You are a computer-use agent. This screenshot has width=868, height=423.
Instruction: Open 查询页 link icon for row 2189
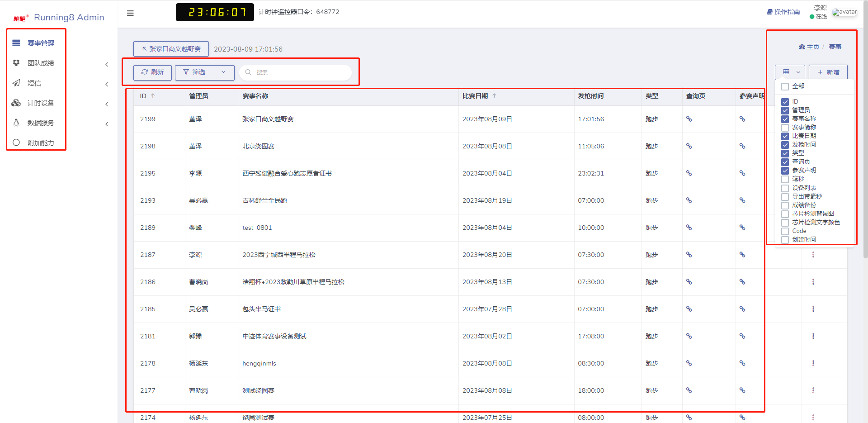(x=689, y=228)
